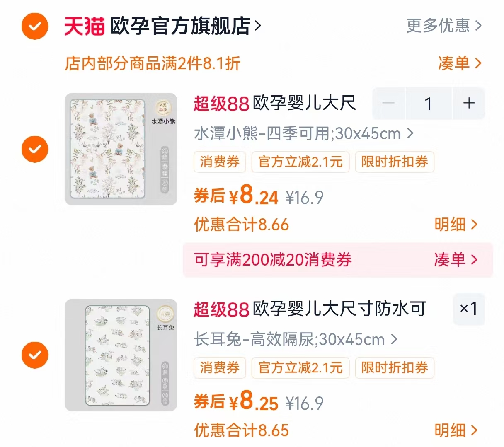504x447 pixels.
Task: Click the 限时折扣券 tag on second product
Action: [394, 368]
